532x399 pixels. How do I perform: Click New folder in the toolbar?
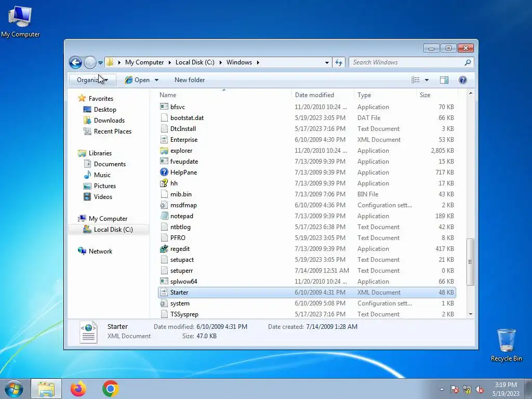pyautogui.click(x=190, y=80)
